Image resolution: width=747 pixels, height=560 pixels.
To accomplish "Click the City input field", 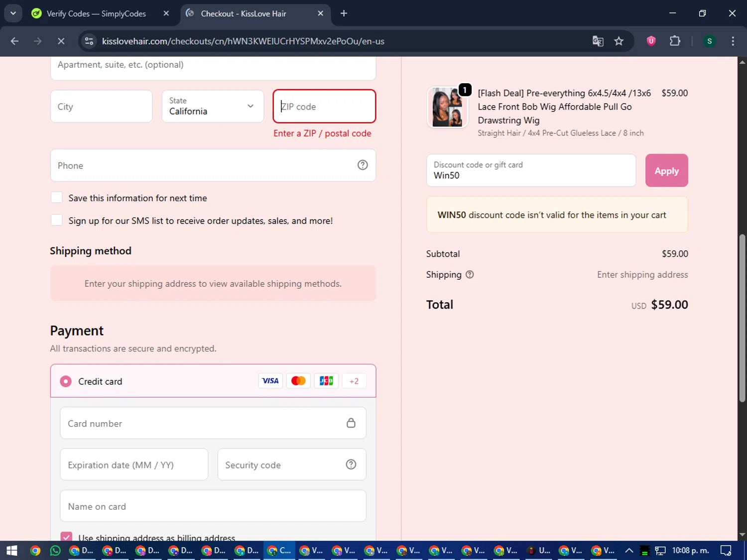I will 101,106.
